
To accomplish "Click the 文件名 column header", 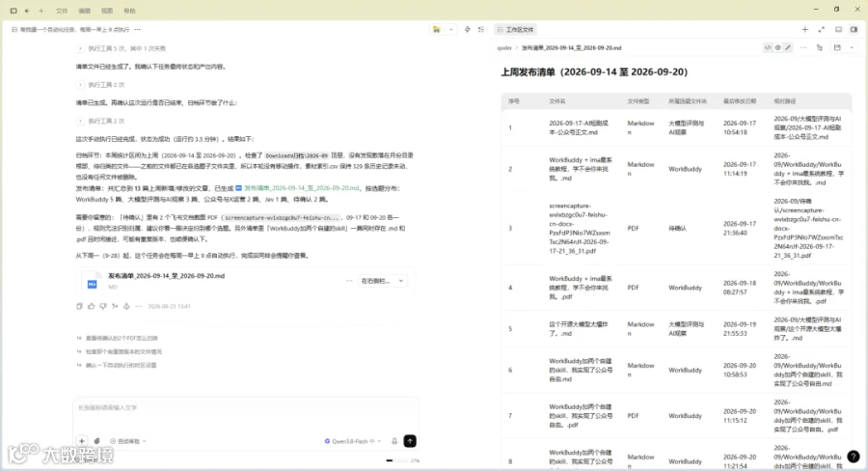I will coord(556,101).
